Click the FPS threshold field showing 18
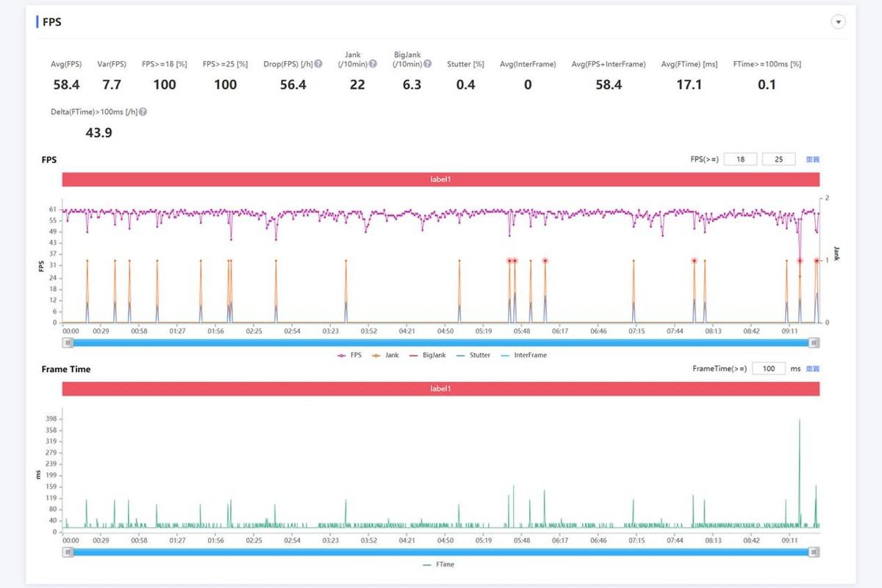Viewport: 882px width, 588px height. (x=740, y=159)
